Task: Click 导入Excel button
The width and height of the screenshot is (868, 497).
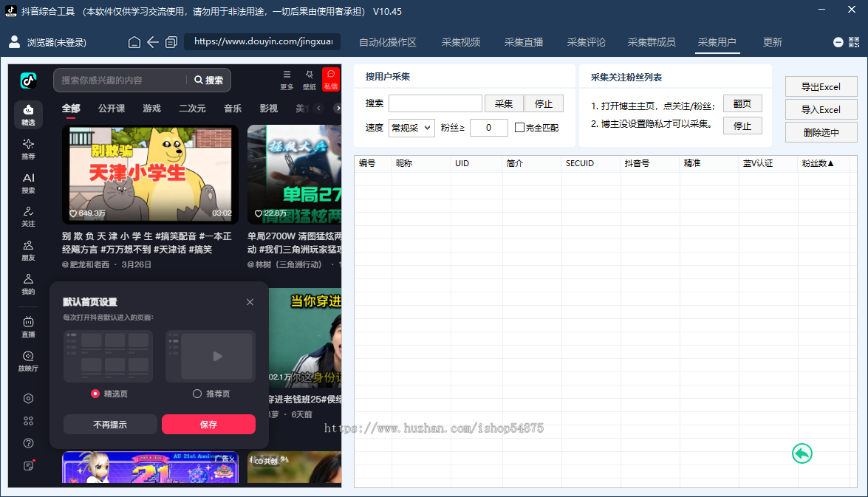Action: pyautogui.click(x=821, y=109)
